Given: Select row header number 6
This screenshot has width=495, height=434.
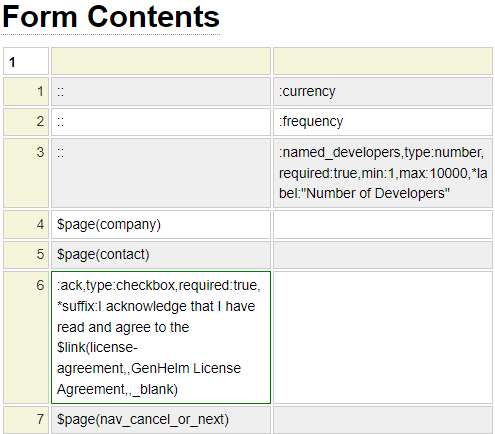Looking at the screenshot, I should click(26, 337).
